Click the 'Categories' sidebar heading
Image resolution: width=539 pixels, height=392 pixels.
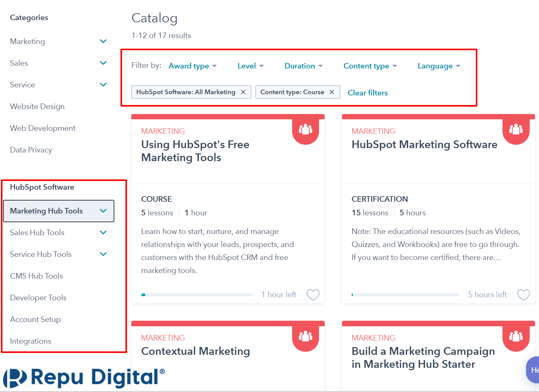coord(29,18)
